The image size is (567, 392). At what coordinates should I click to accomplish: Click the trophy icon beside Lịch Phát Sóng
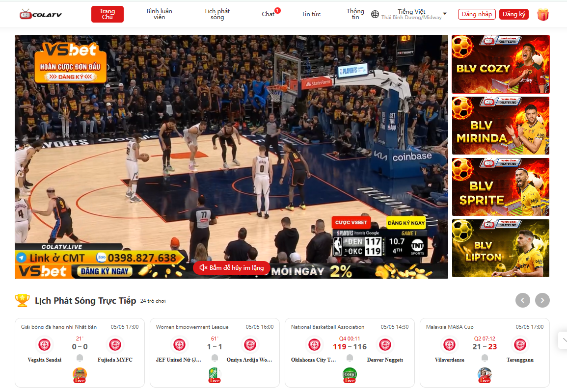pyautogui.click(x=22, y=301)
